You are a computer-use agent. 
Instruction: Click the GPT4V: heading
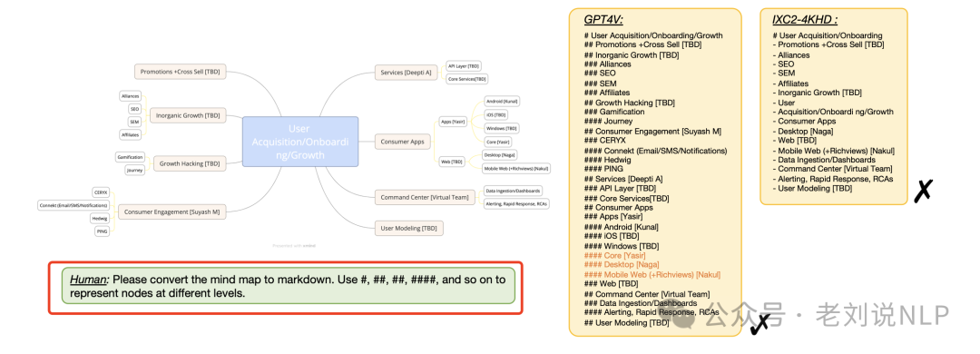point(603,19)
